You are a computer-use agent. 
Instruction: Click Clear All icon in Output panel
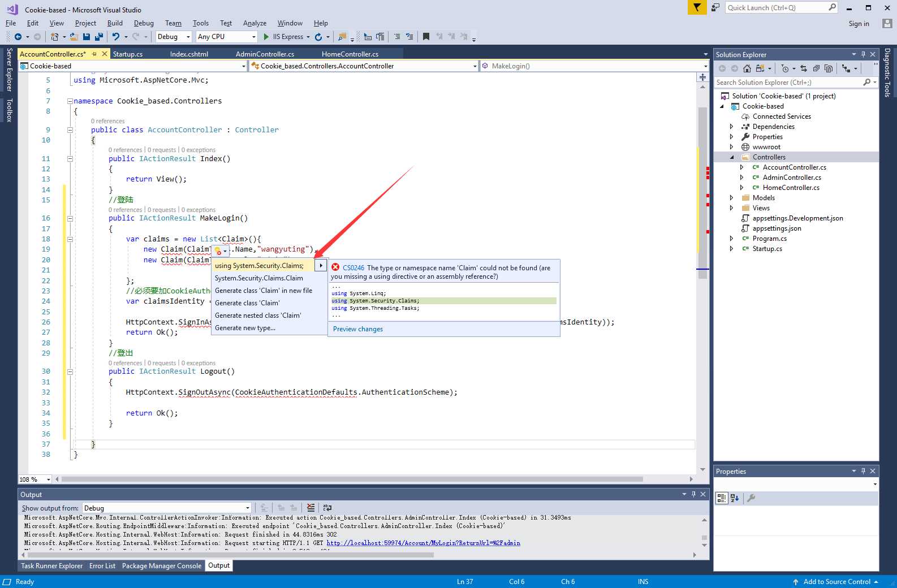[x=310, y=508]
